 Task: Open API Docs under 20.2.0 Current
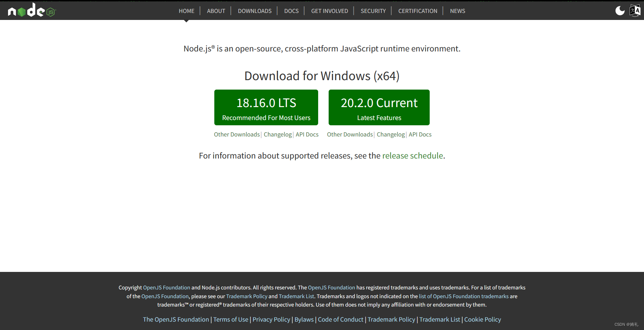[x=420, y=134]
